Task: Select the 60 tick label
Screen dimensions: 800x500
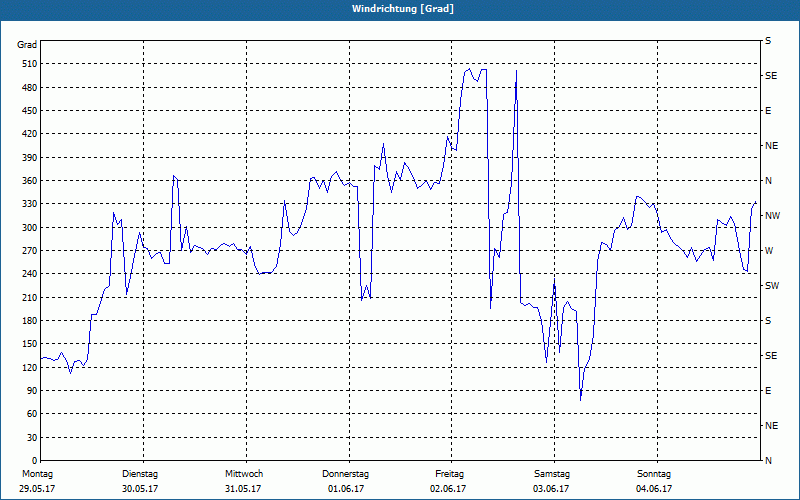Action: pyautogui.click(x=32, y=414)
